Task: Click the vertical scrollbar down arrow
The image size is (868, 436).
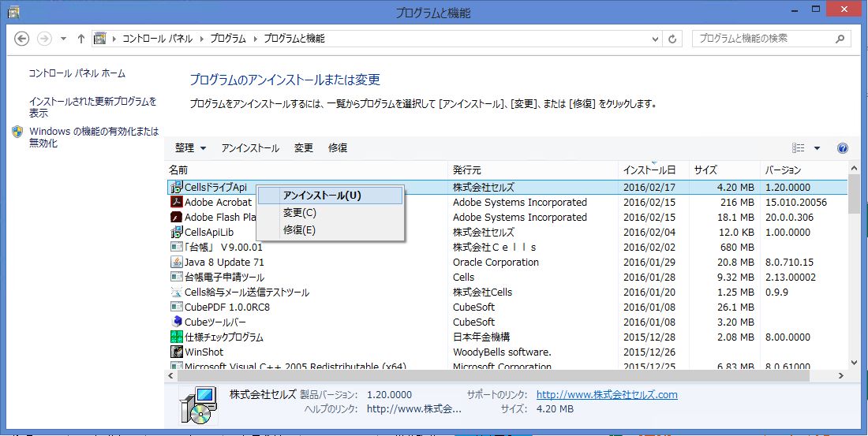Action: pyautogui.click(x=853, y=363)
